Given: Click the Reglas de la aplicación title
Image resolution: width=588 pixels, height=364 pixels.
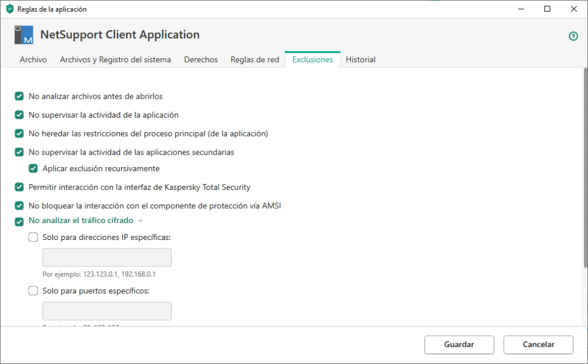Looking at the screenshot, I should 52,9.
